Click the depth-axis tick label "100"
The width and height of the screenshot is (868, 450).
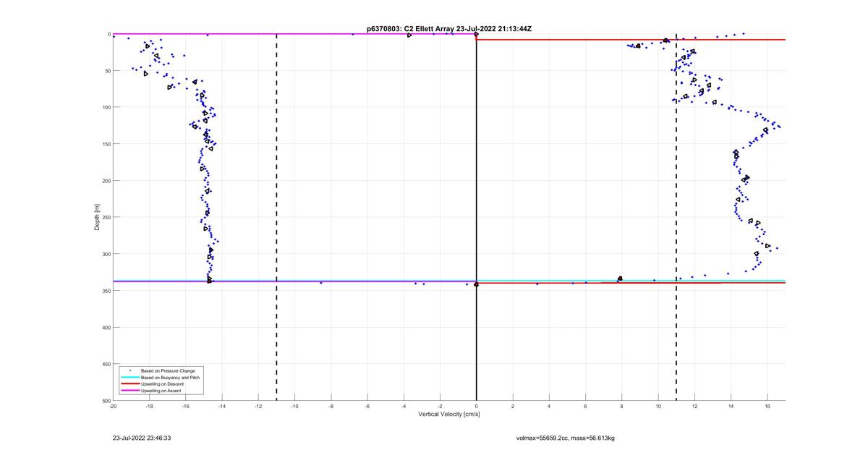point(106,107)
